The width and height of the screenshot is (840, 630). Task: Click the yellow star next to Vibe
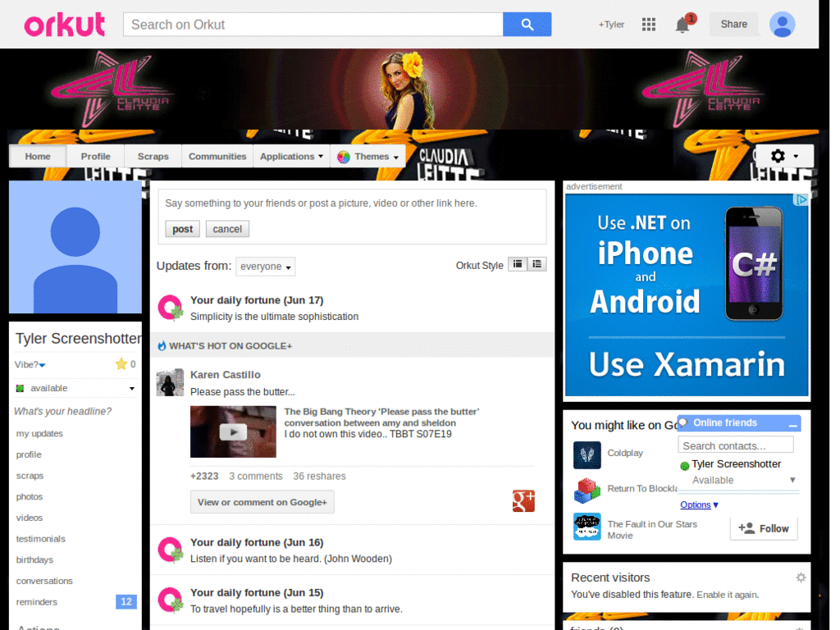(121, 364)
